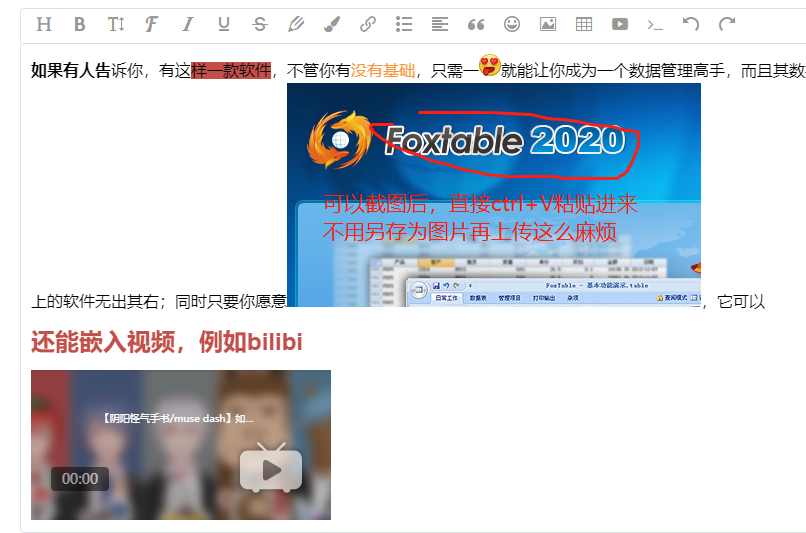Click the red-highlighted text '样一款软件'
The image size is (806, 533).
[231, 70]
